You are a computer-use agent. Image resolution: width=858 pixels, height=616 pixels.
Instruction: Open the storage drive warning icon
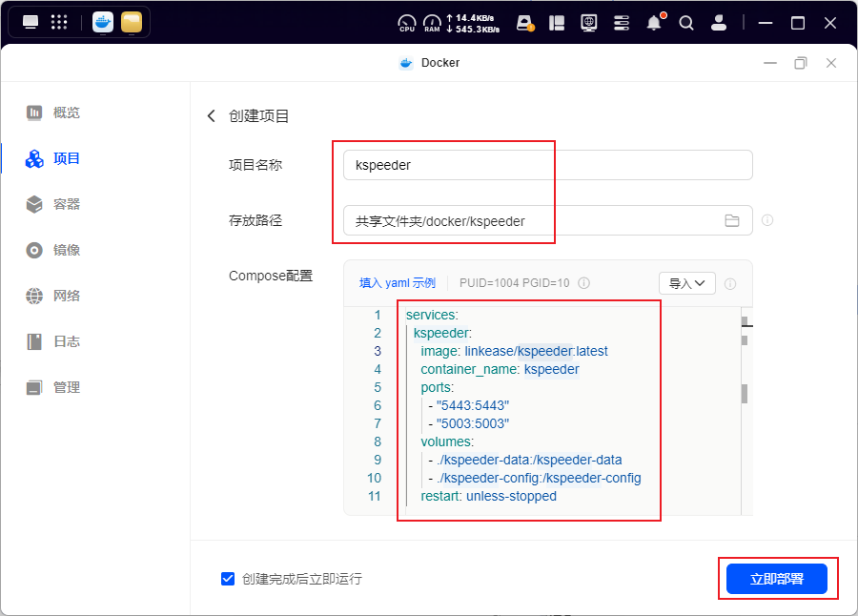point(525,23)
